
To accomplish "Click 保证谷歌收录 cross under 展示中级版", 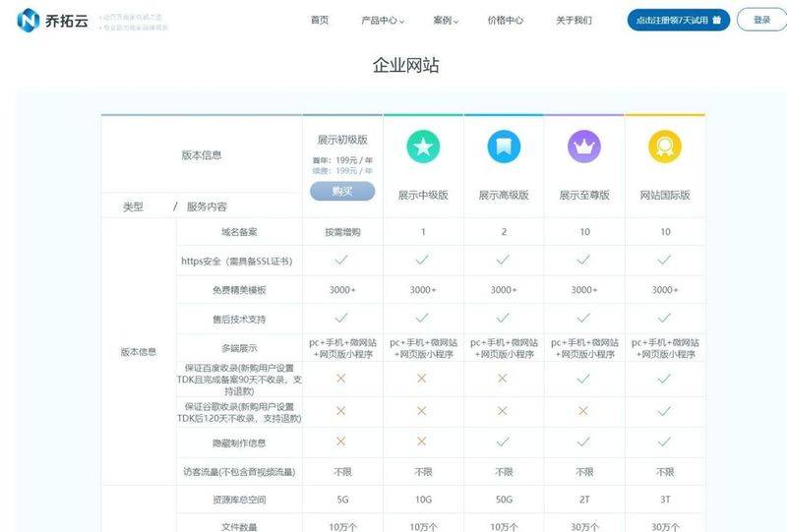I will point(422,411).
